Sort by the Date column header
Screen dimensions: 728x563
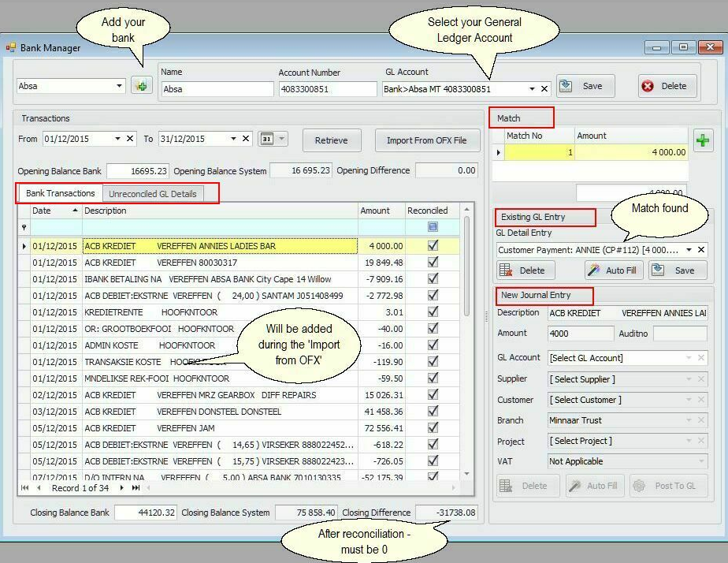[x=55, y=211]
